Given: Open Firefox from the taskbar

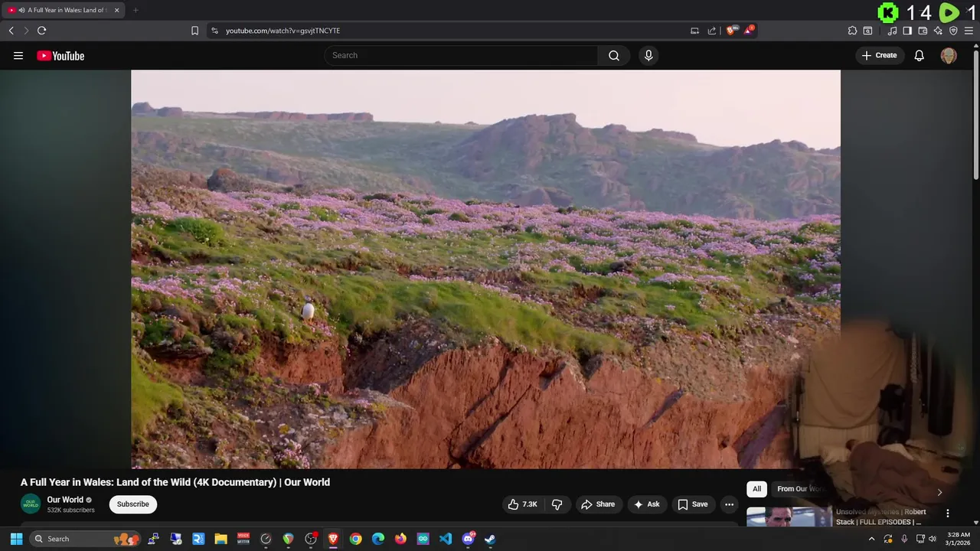Looking at the screenshot, I should (400, 539).
